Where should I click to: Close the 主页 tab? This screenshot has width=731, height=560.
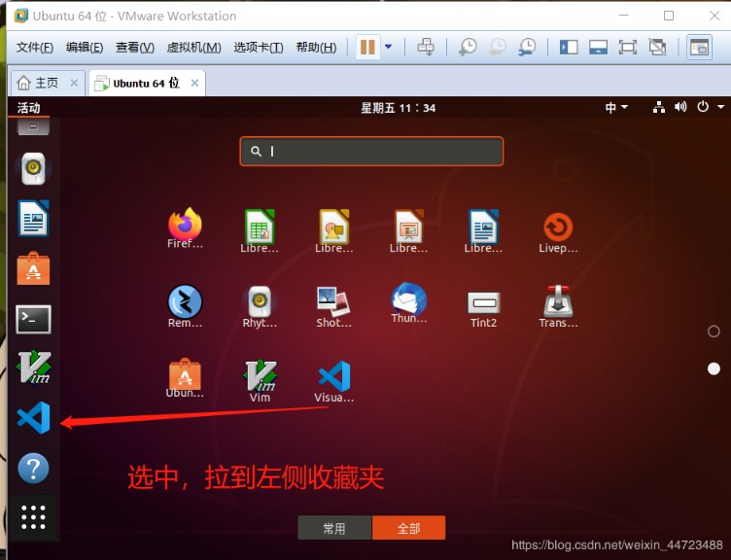point(74,83)
